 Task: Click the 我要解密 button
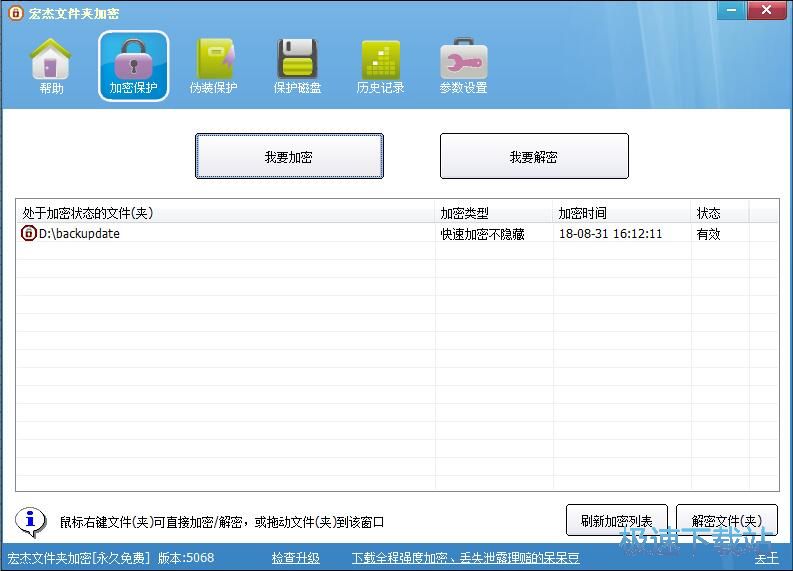tap(534, 156)
